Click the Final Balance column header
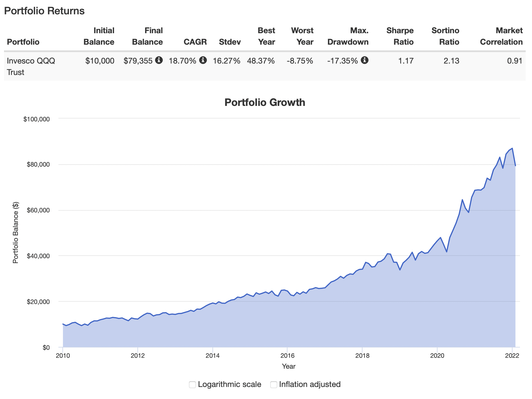Viewport: 532px width, 399px height. click(147, 36)
